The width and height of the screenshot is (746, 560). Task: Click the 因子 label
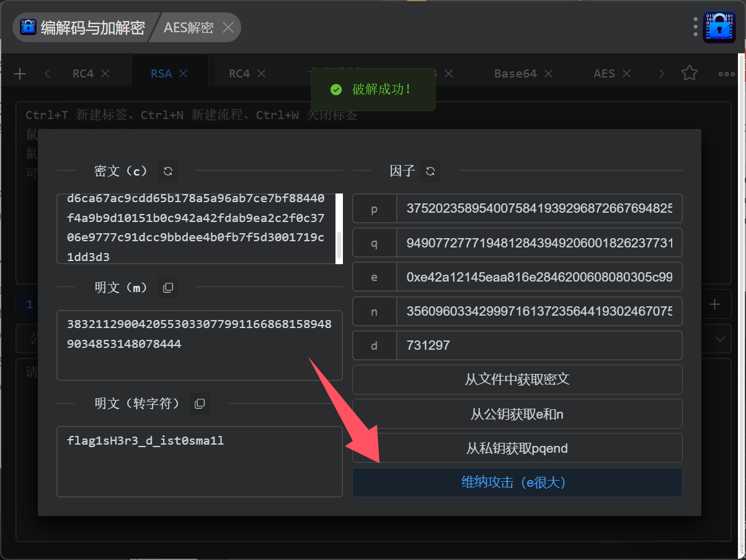click(402, 171)
